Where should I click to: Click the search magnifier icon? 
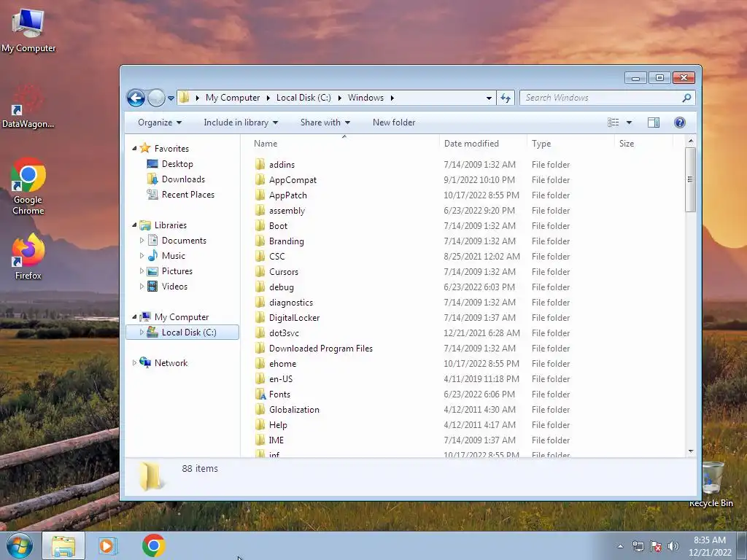click(x=686, y=98)
